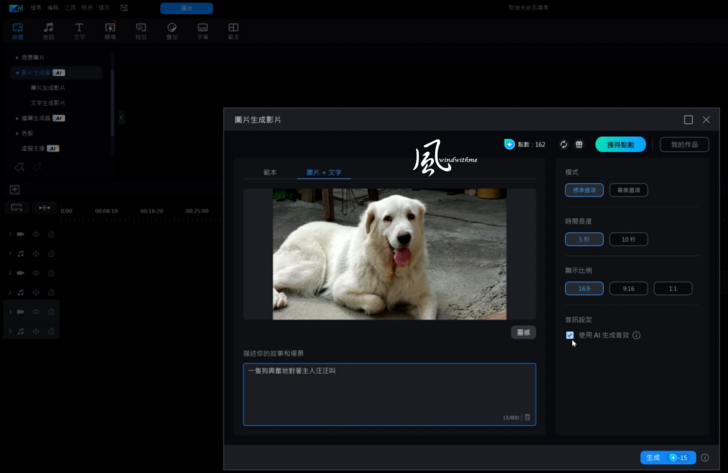Select the 9:16 aspect ratio option
The width and height of the screenshot is (728, 473).
[x=628, y=288]
